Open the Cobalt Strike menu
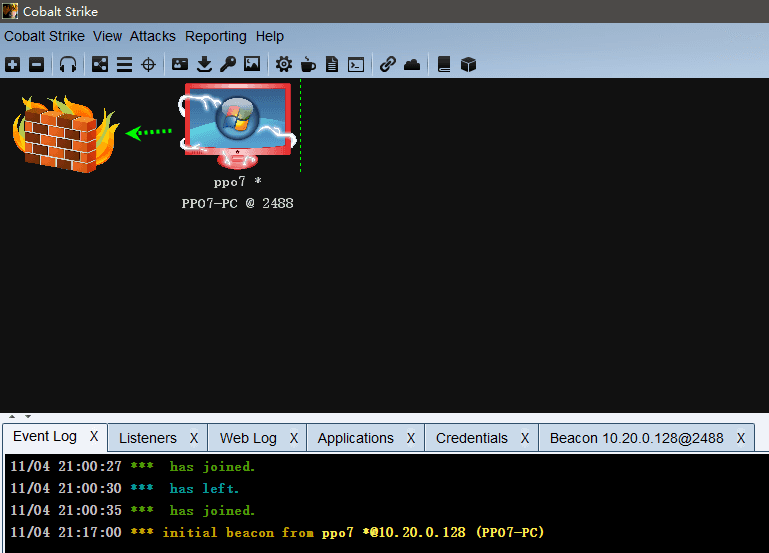The width and height of the screenshot is (769, 553). point(44,36)
